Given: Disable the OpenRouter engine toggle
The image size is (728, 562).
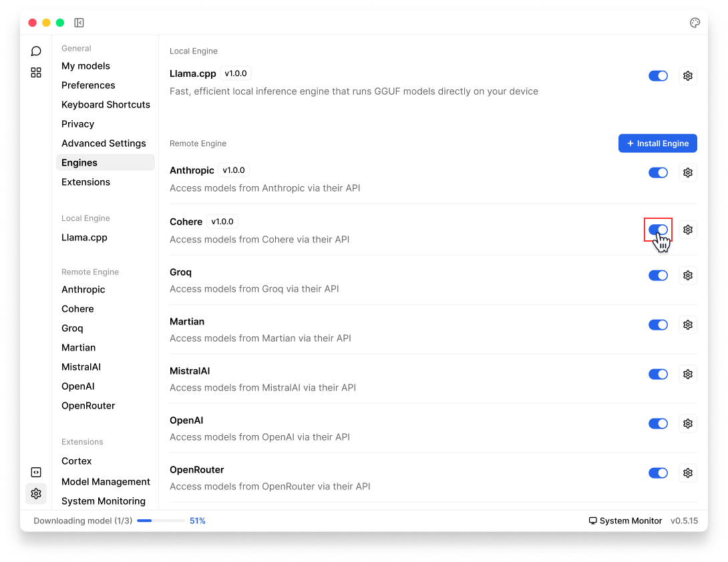Looking at the screenshot, I should [x=658, y=473].
